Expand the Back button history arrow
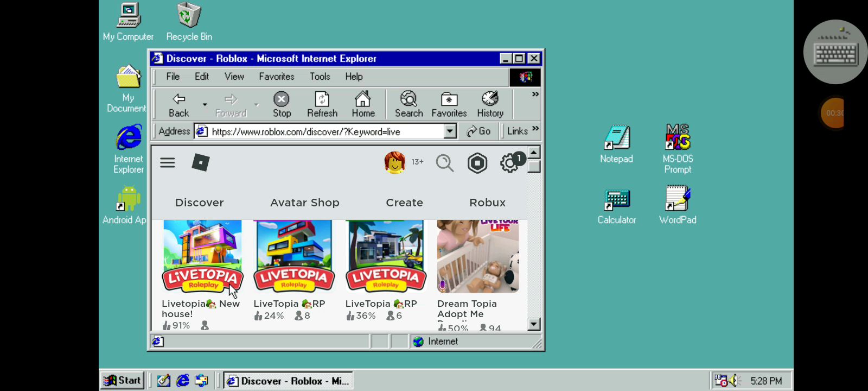The height and width of the screenshot is (391, 868). [205, 104]
